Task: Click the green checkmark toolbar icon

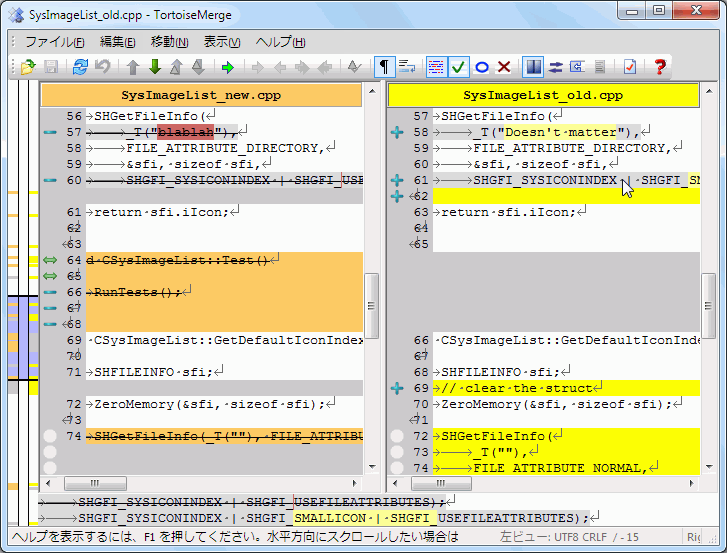Action: click(458, 67)
